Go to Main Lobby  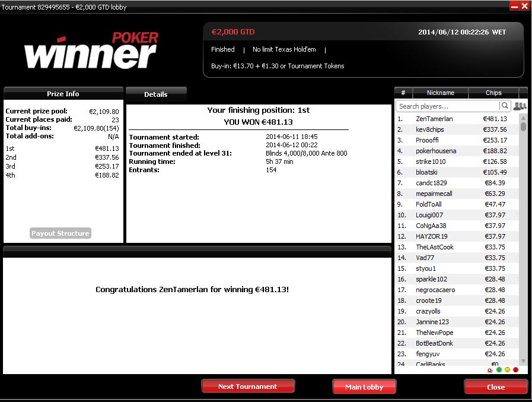pyautogui.click(x=364, y=387)
